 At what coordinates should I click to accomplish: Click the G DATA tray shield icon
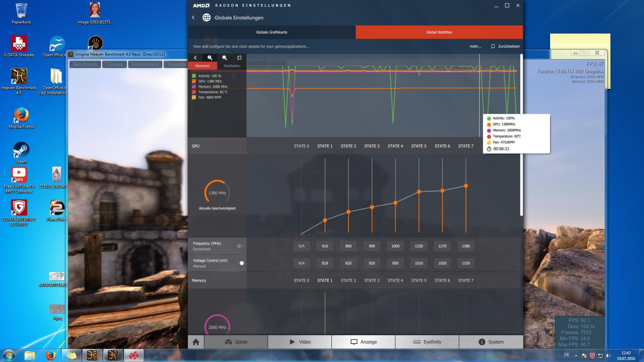point(592,356)
